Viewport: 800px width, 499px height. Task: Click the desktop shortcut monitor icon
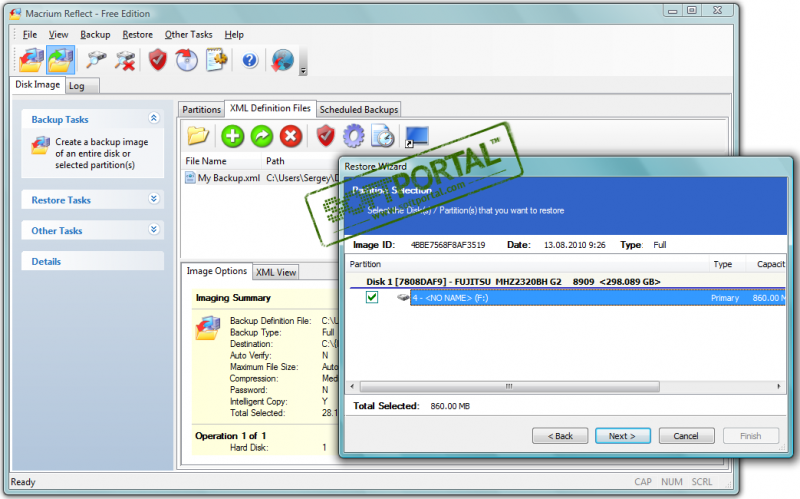(x=416, y=136)
